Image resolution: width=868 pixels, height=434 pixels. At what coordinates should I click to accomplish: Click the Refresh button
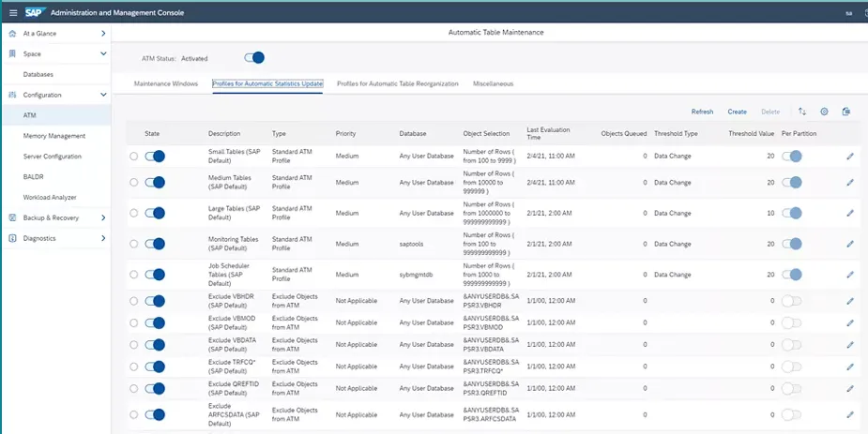pyautogui.click(x=702, y=112)
